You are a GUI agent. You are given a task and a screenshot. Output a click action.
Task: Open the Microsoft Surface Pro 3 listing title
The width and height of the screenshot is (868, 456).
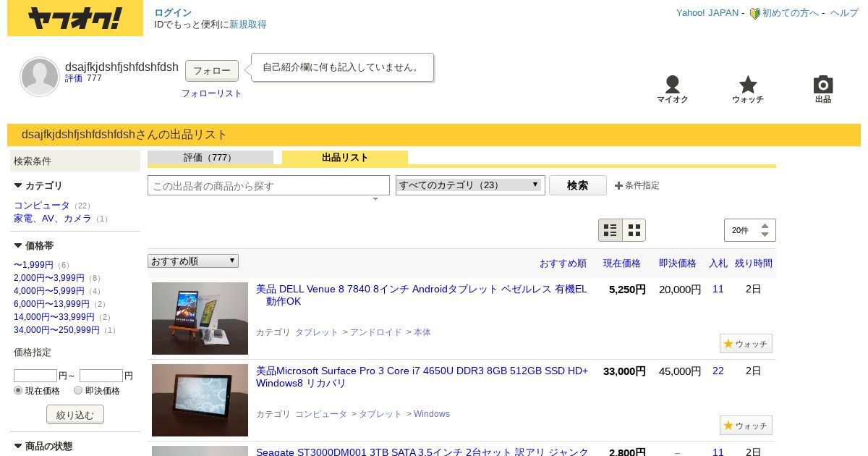pos(422,377)
